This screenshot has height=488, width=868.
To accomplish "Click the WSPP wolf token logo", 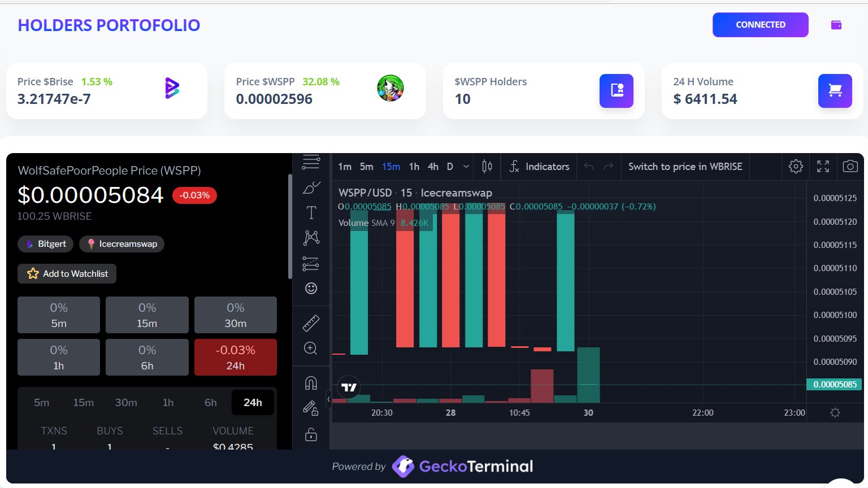I will (390, 89).
